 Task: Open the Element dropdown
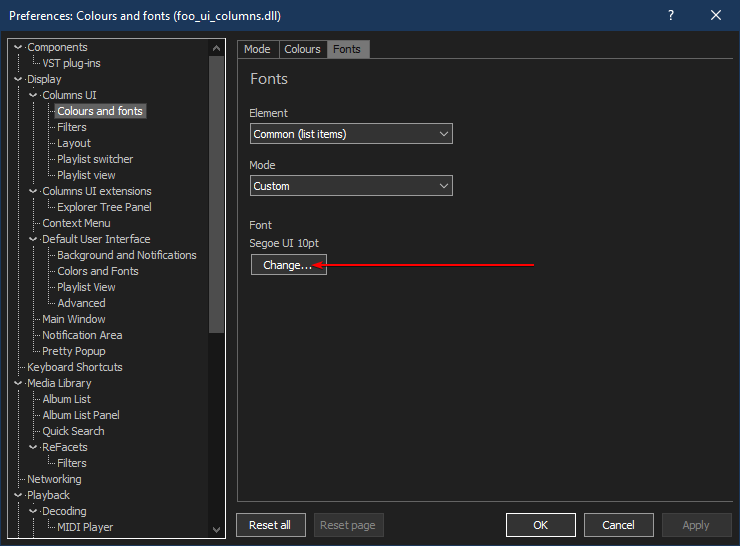pos(351,134)
